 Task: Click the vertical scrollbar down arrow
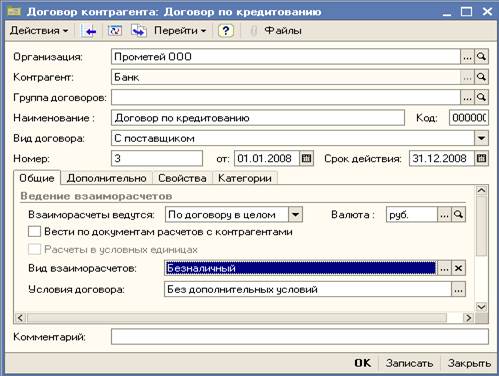tap(481, 307)
